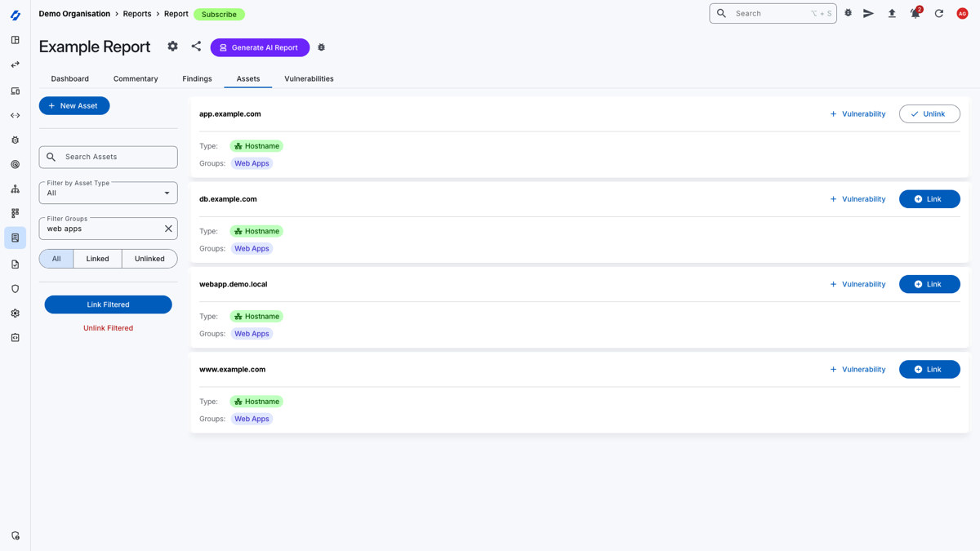Select the shield icon in the left sidebar

15,288
